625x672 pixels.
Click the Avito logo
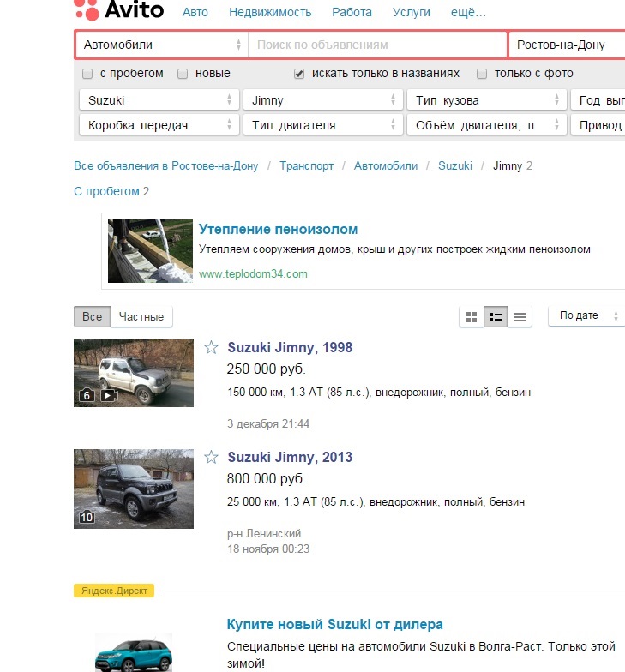118,9
